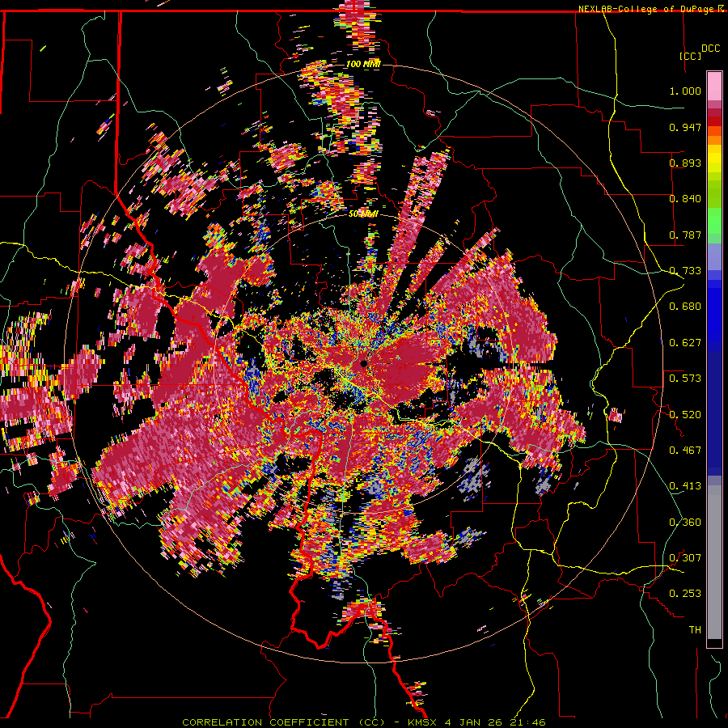728x728 pixels.
Task: Click the light pink top of color bar
Action: click(714, 87)
